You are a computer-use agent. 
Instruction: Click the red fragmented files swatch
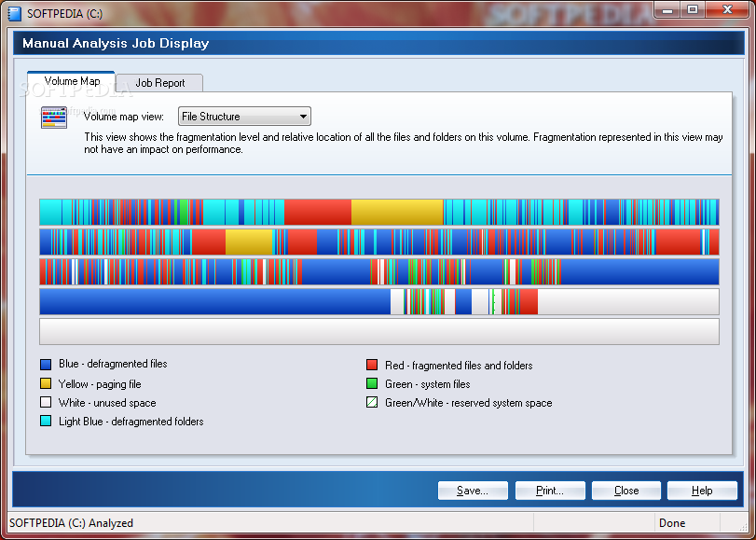point(372,365)
